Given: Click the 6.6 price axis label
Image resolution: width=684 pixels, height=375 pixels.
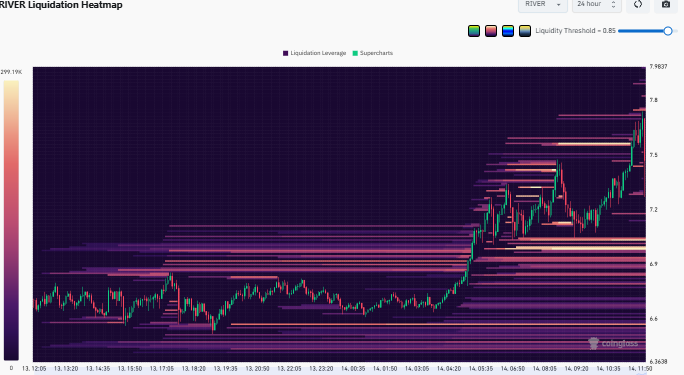Looking at the screenshot, I should tap(653, 319).
